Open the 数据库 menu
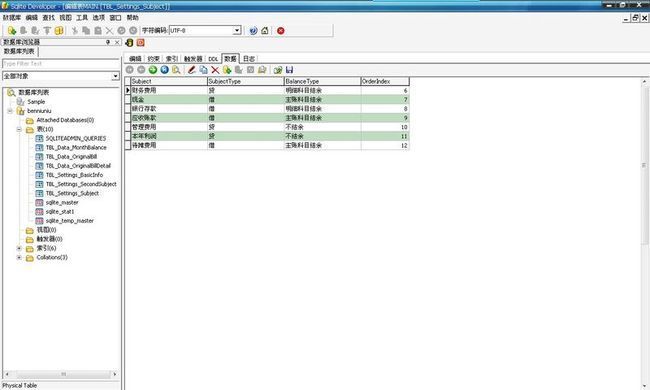Image resolution: width=650 pixels, height=390 pixels. (12, 18)
